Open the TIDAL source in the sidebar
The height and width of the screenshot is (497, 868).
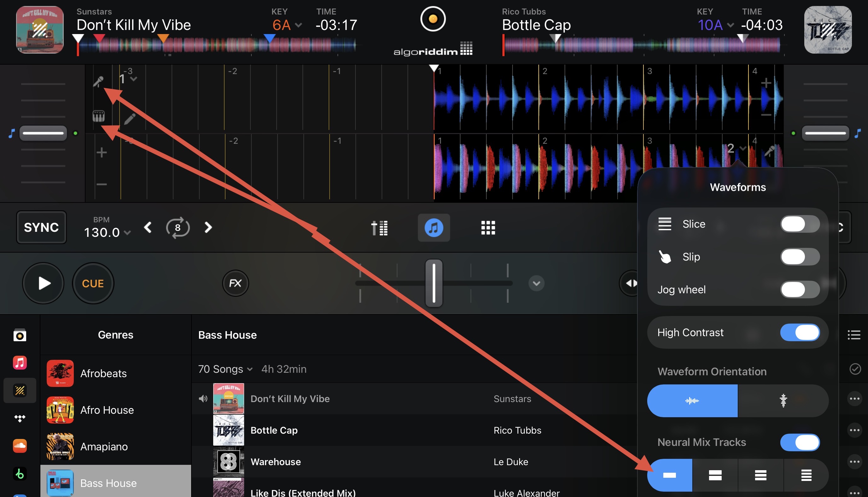click(x=20, y=418)
